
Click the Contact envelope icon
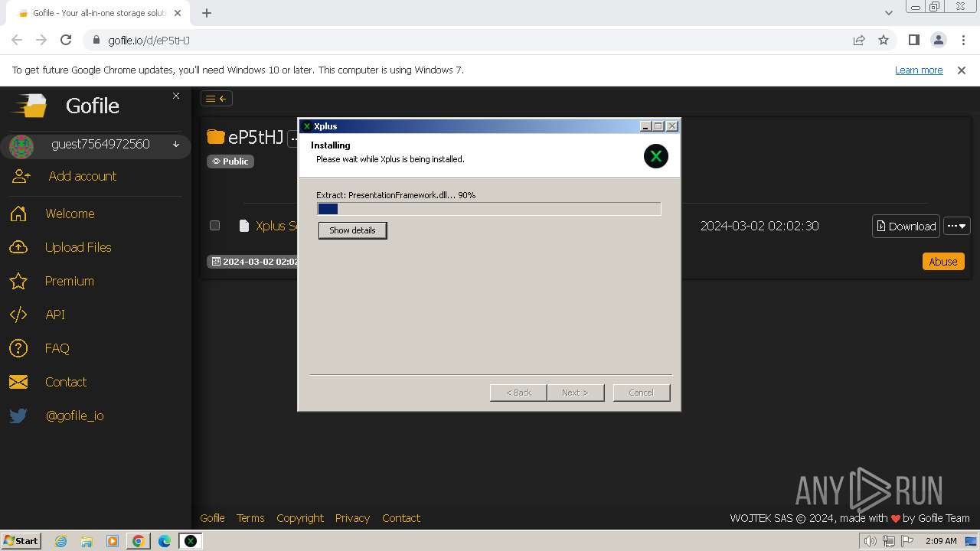pyautogui.click(x=18, y=382)
